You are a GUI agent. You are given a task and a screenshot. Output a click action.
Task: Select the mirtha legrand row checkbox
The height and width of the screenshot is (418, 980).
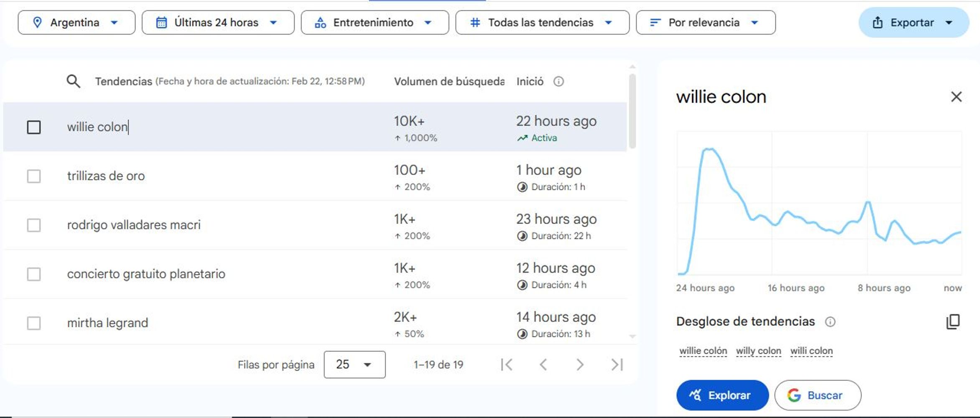[x=34, y=323]
